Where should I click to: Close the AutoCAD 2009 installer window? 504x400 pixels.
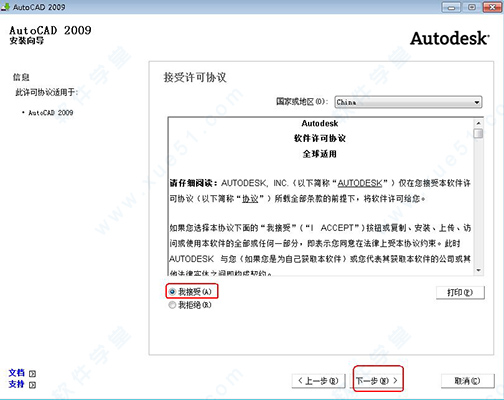pyautogui.click(x=492, y=7)
